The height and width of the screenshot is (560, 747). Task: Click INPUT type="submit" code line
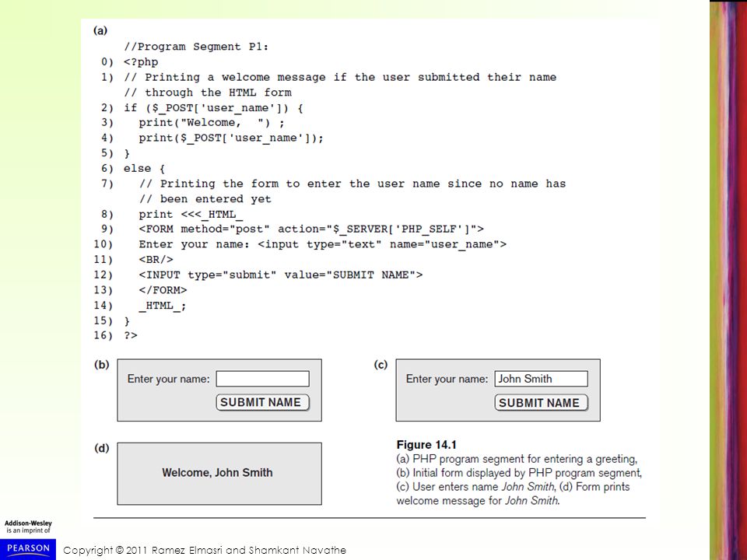(281, 275)
